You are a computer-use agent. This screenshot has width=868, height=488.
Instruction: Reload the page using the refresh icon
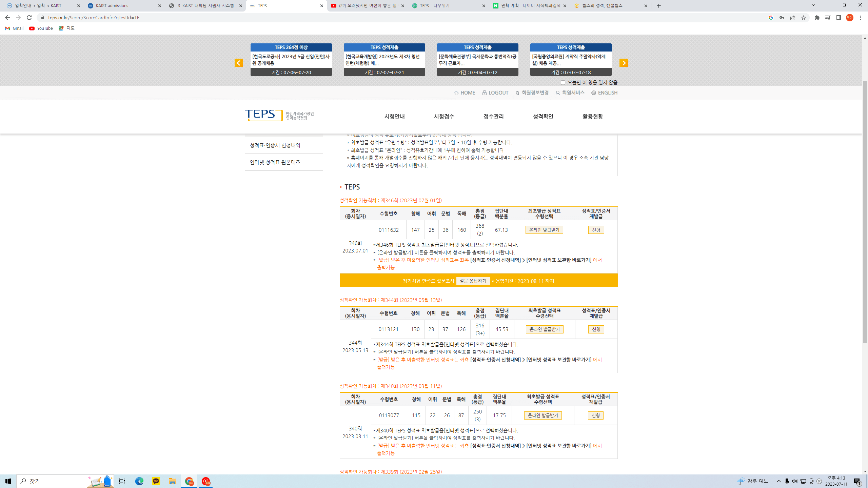(x=29, y=18)
